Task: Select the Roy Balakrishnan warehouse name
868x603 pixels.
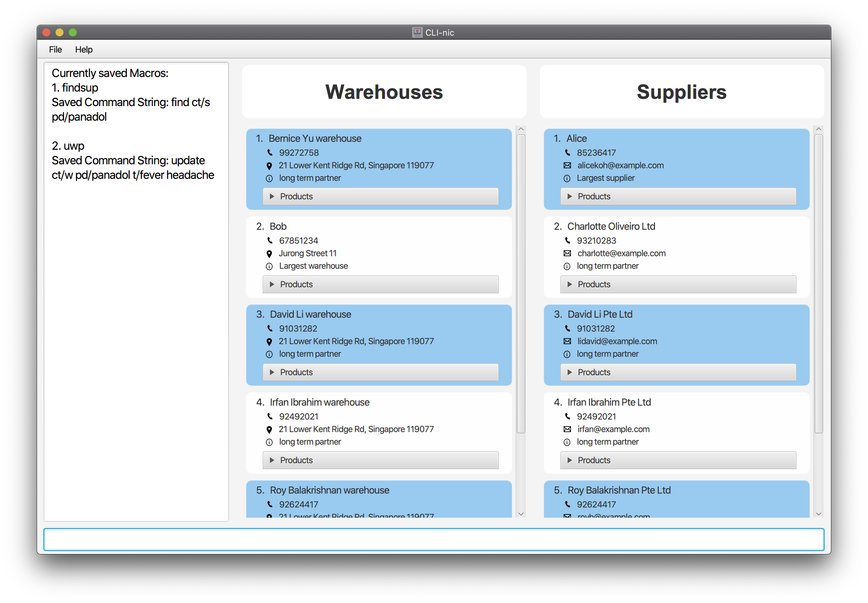Action: [329, 491]
